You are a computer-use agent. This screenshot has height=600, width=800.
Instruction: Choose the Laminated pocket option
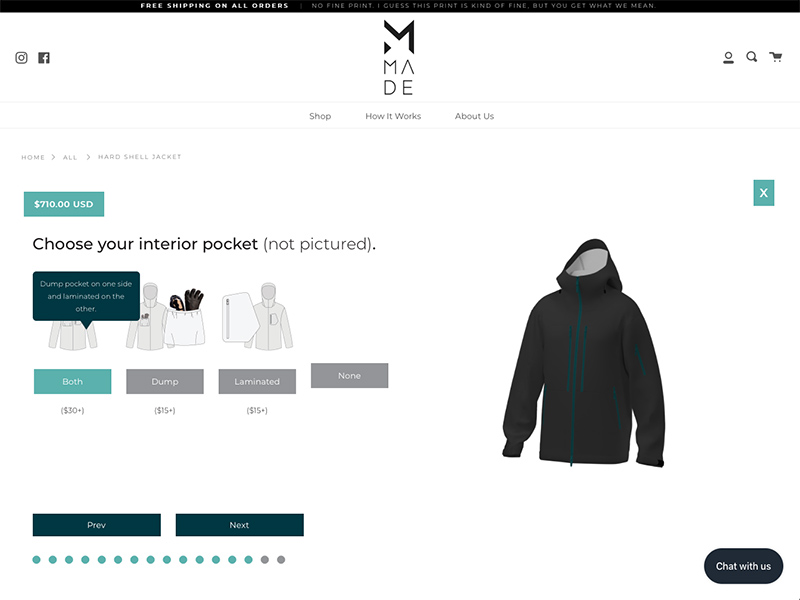(257, 382)
